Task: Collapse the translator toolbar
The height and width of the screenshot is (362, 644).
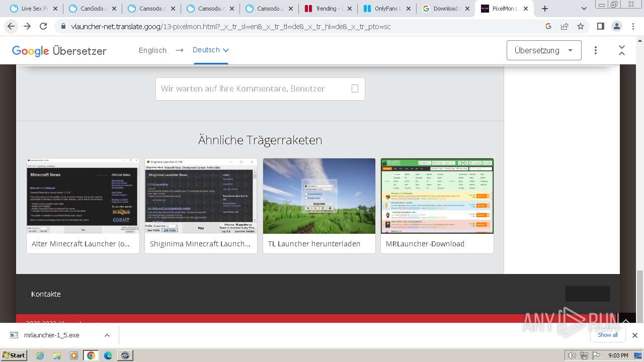Action: tap(622, 50)
